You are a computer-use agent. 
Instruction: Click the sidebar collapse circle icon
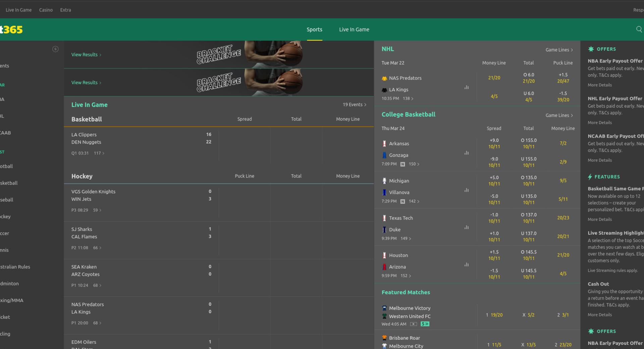[x=55, y=49]
